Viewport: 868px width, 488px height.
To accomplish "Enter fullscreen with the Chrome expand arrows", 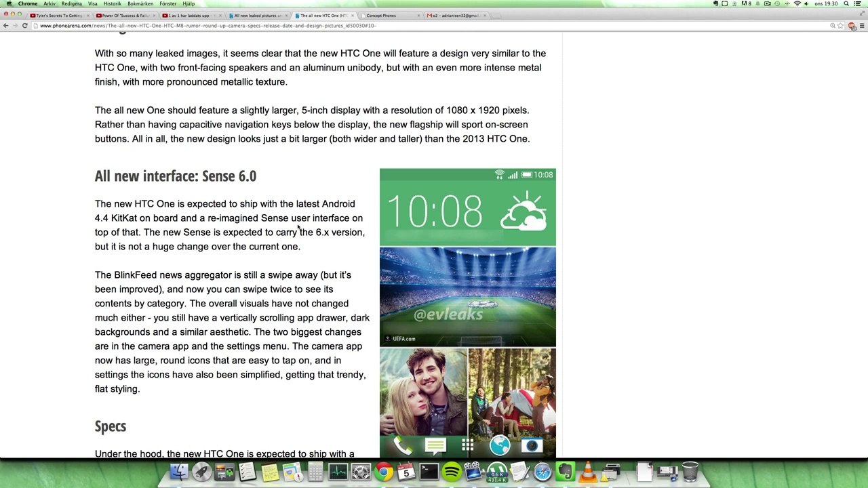I will (x=861, y=14).
